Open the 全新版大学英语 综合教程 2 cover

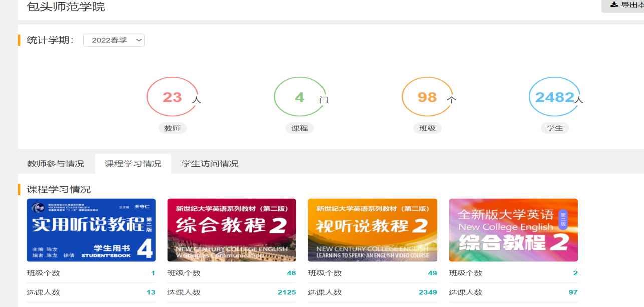(513, 230)
